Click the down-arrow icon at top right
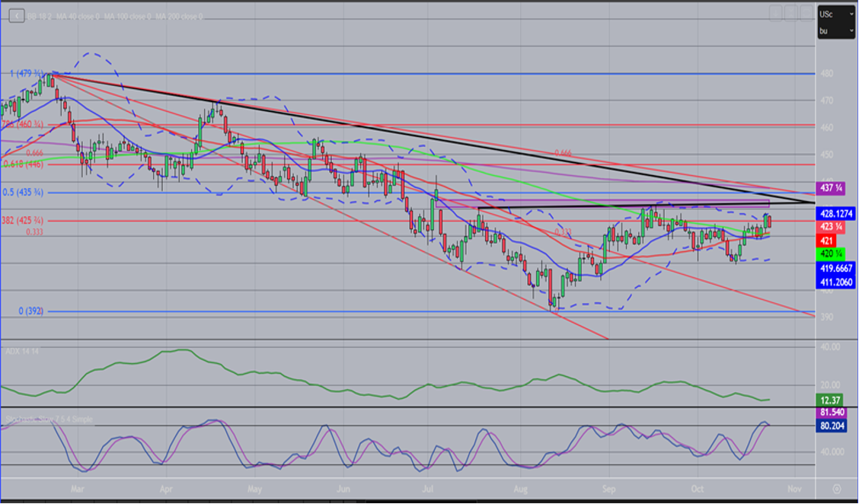This screenshot has height=504, width=859. point(775,13)
